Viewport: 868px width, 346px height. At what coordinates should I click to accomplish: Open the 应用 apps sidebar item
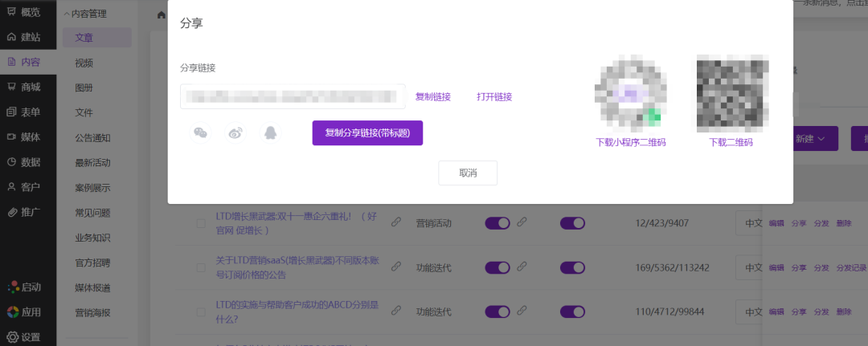click(x=23, y=311)
